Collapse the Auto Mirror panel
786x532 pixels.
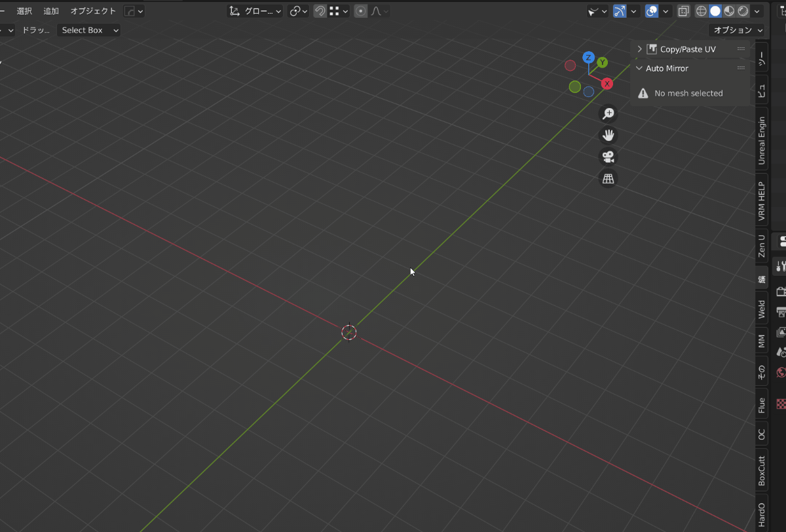pos(639,68)
